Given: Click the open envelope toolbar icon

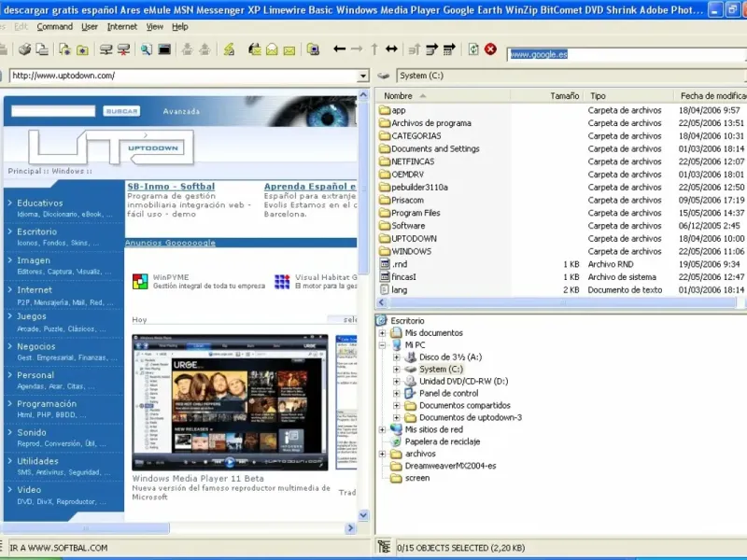Looking at the screenshot, I should (x=272, y=49).
